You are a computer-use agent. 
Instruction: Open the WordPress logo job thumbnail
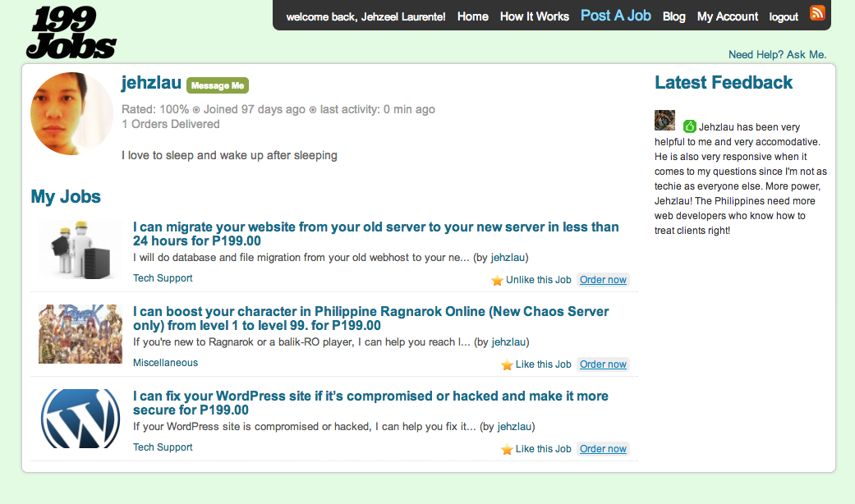pos(80,419)
